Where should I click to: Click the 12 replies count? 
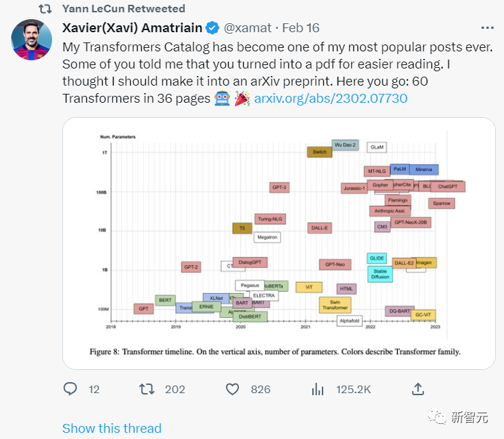point(94,389)
